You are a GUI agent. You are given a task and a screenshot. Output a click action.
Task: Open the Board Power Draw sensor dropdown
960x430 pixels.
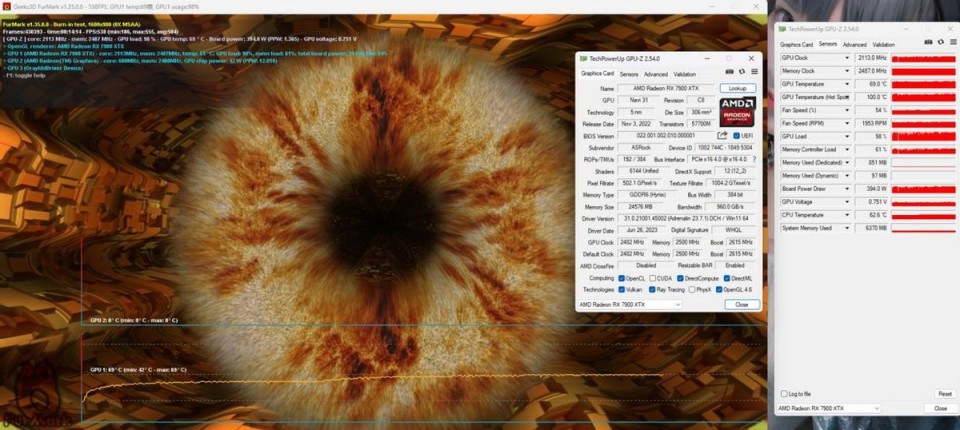(x=847, y=189)
